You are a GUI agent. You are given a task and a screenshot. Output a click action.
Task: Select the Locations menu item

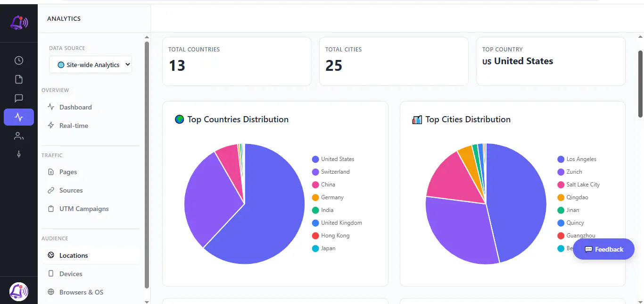pyautogui.click(x=91, y=255)
